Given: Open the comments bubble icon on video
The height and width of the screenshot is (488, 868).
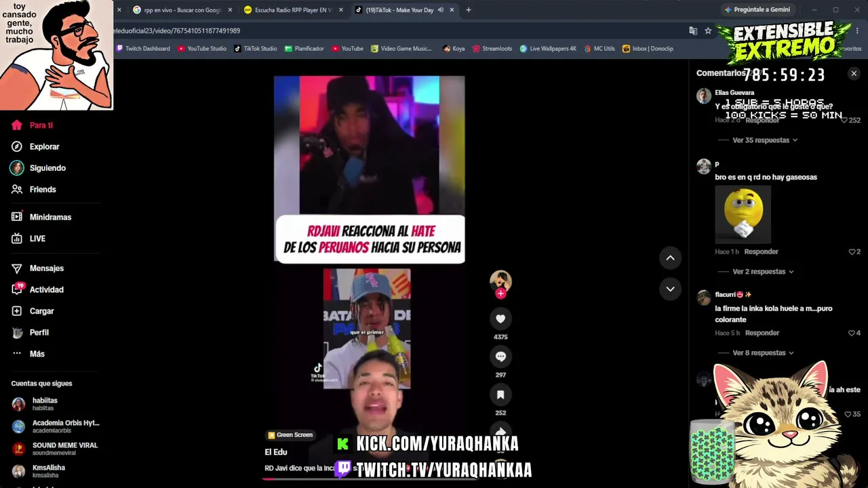Looking at the screenshot, I should coord(500,357).
